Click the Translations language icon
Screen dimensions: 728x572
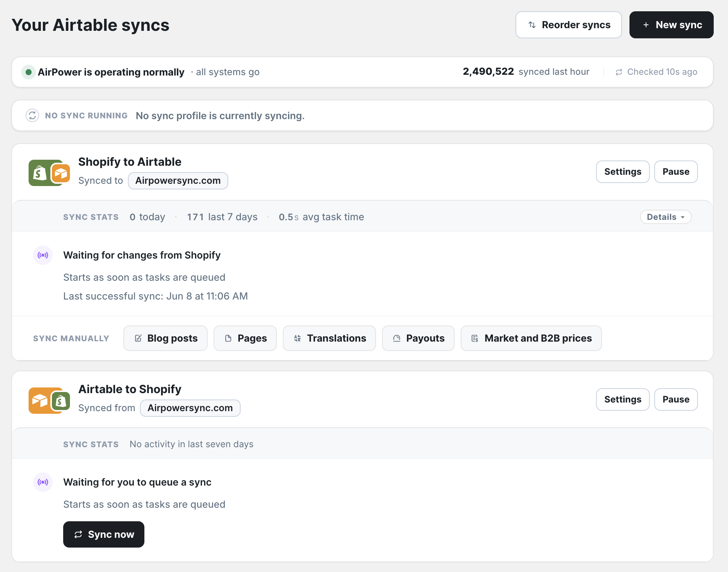pyautogui.click(x=297, y=338)
